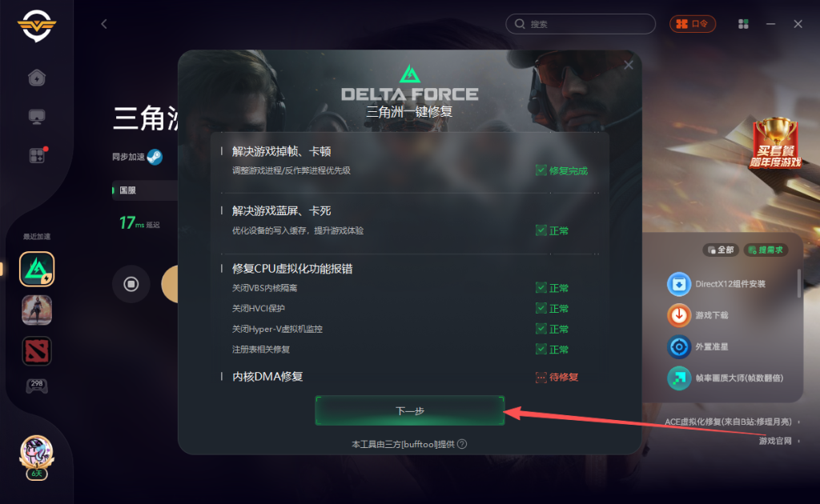820x504 pixels.
Task: Select the 全部 filter tab
Action: point(721,250)
